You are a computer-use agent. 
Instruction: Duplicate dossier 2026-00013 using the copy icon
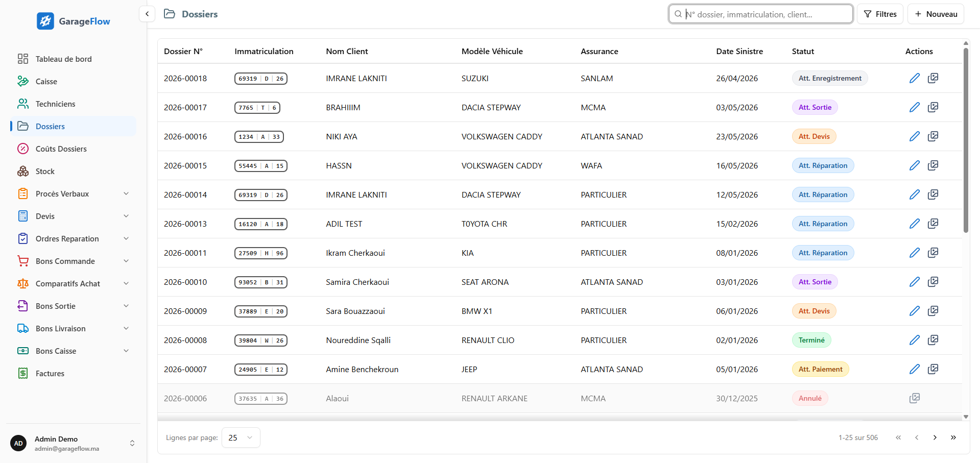click(933, 224)
